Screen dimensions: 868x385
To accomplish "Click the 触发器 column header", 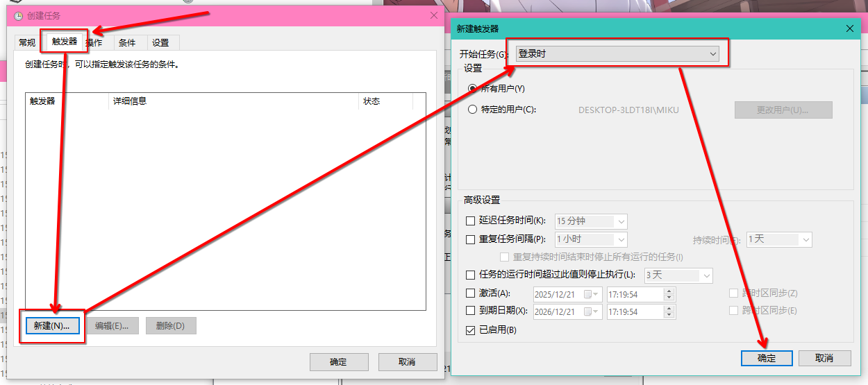I will 67,101.
